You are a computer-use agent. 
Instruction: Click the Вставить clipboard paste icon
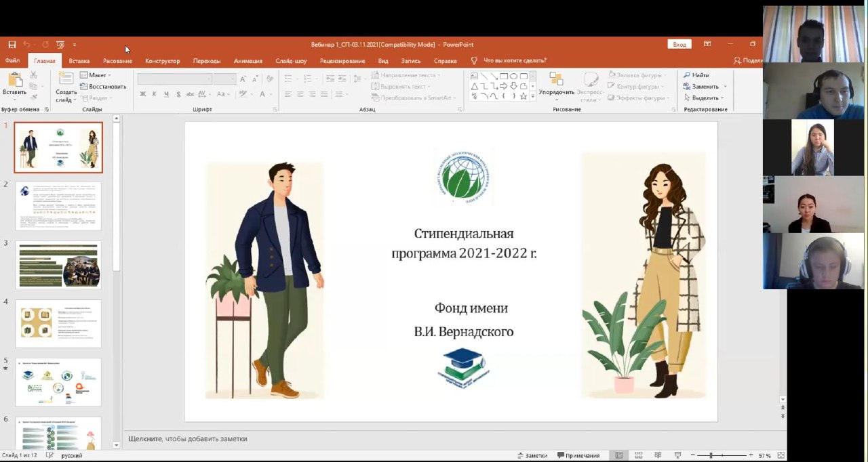(x=14, y=80)
